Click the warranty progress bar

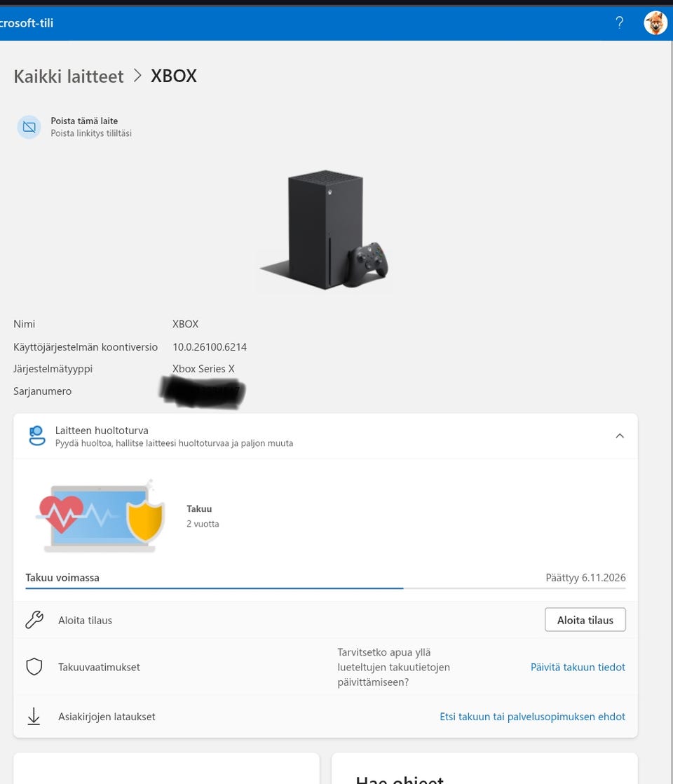(325, 588)
